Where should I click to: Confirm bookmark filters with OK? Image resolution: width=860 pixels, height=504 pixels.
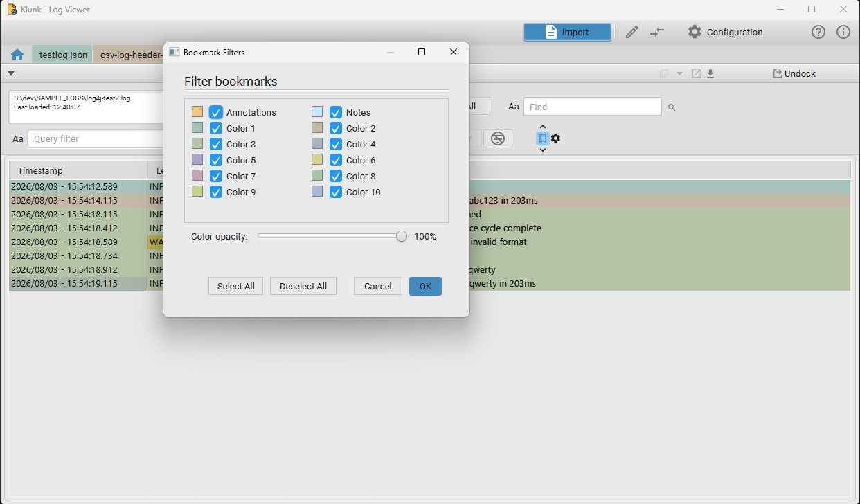(x=425, y=286)
